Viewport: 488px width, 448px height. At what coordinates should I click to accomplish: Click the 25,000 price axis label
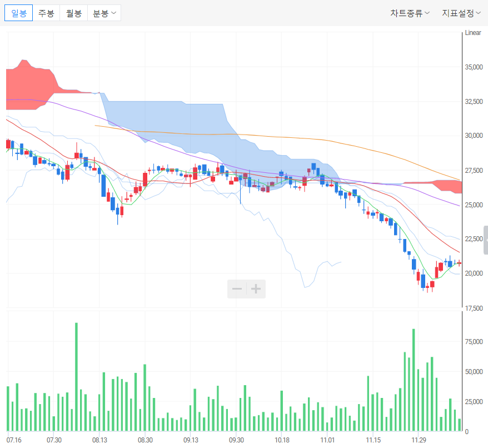474,205
